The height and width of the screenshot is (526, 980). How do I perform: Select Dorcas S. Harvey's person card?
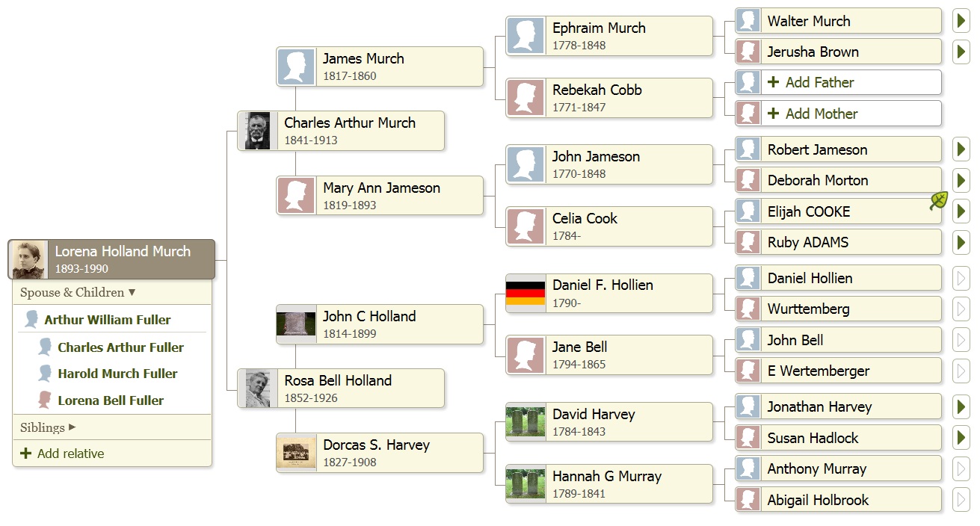point(380,453)
